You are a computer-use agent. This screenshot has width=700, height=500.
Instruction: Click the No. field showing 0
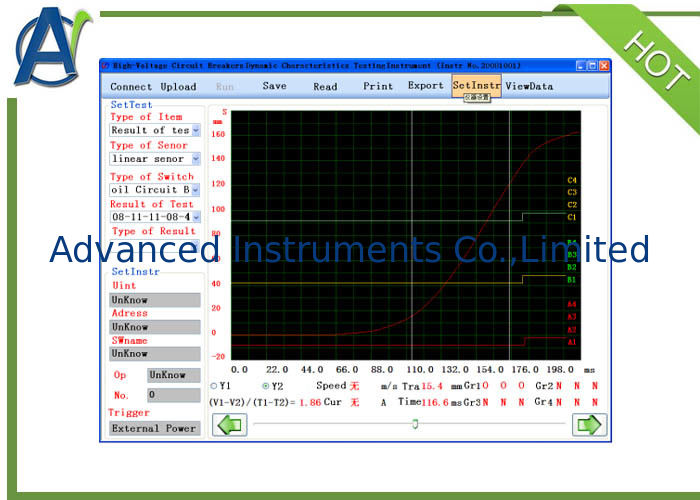[x=174, y=395]
